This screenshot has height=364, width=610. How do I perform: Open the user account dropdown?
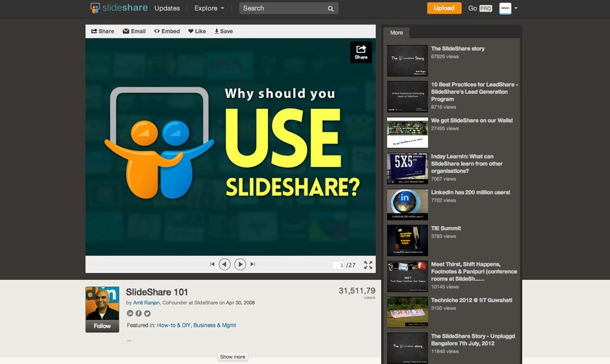click(x=509, y=8)
